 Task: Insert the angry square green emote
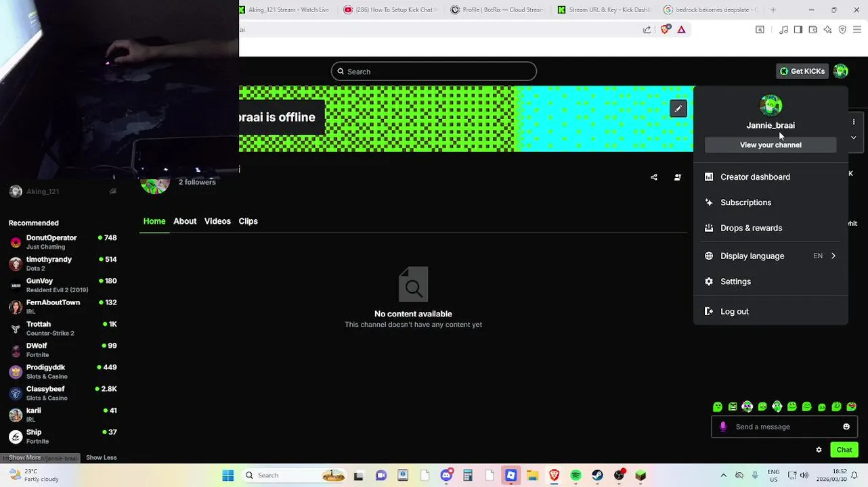point(733,407)
